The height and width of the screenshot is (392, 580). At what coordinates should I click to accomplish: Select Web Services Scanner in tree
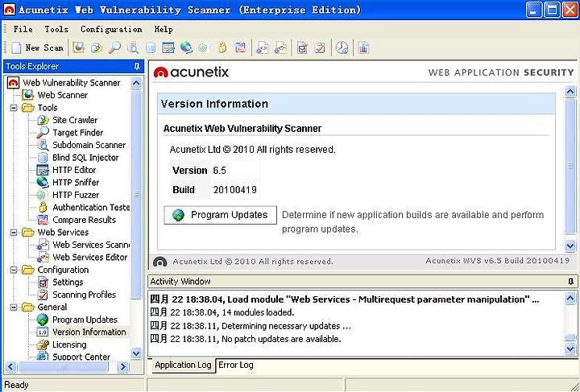(91, 245)
